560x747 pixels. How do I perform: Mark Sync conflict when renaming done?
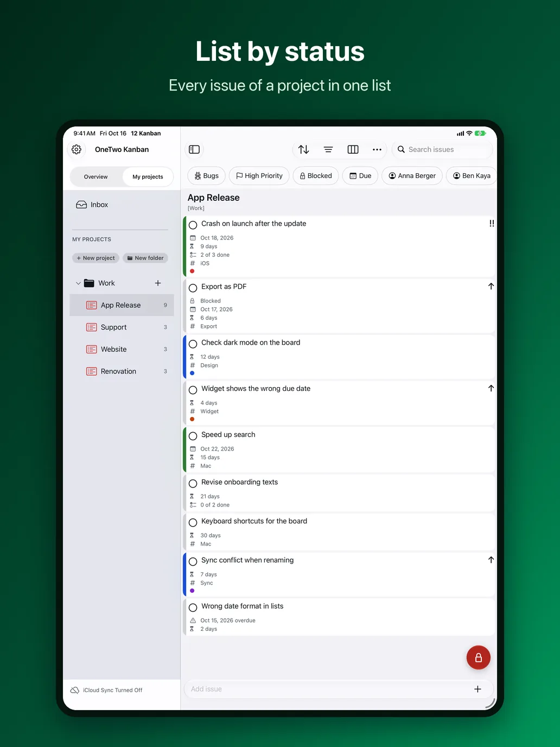193,561
